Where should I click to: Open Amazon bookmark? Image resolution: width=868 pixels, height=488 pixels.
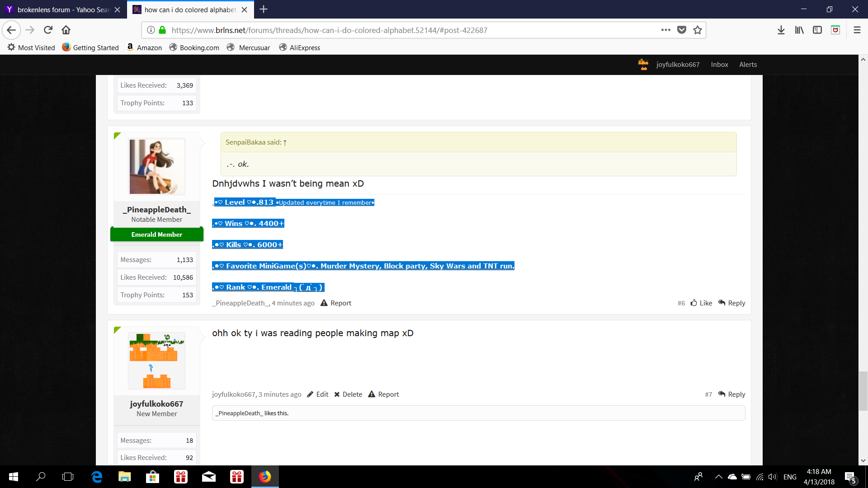point(144,47)
